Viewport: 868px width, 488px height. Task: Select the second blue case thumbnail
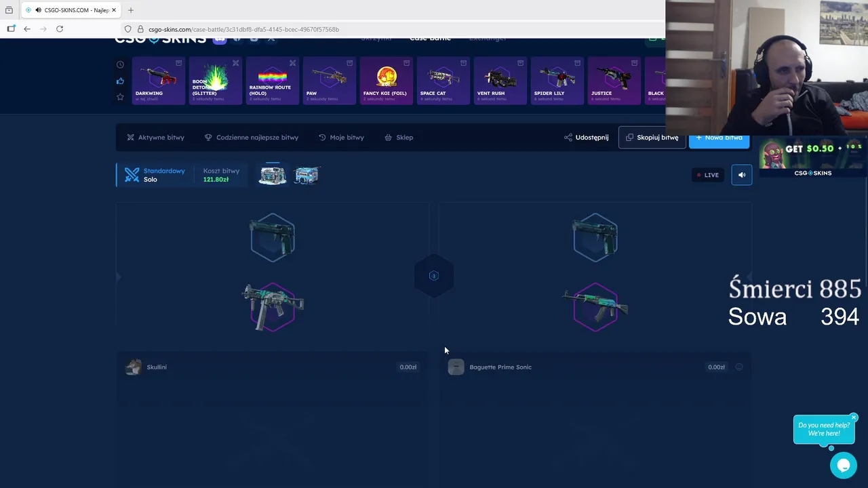(x=307, y=176)
